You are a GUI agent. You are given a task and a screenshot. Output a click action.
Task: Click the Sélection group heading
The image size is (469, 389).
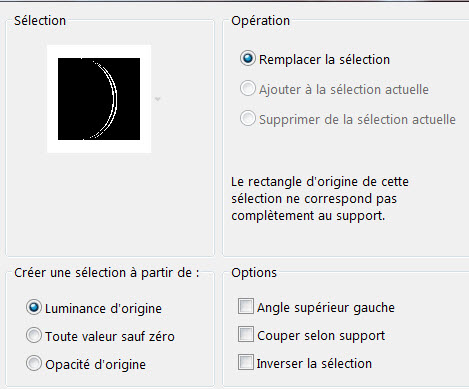coord(40,21)
